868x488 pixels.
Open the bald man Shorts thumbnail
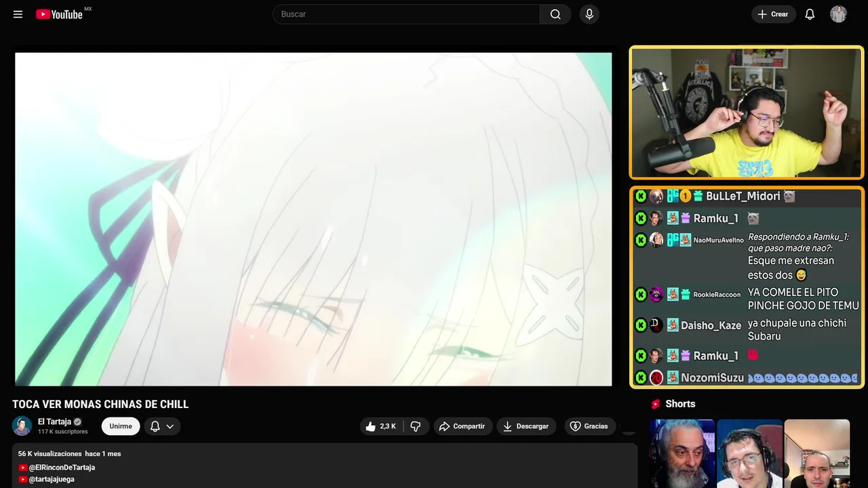point(816,453)
